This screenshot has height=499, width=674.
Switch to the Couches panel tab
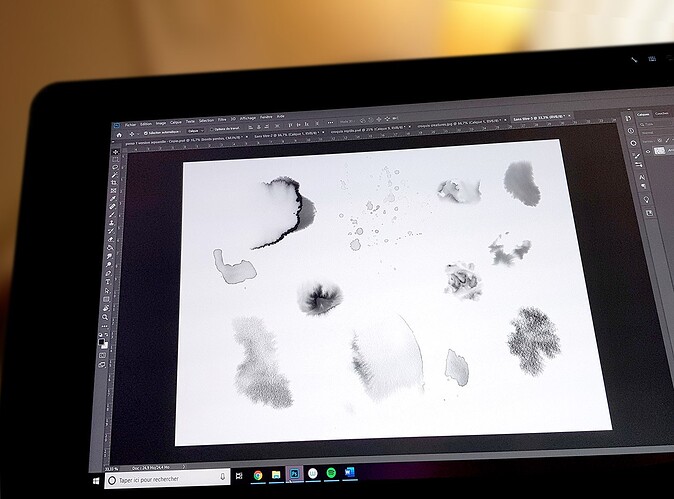tap(662, 113)
